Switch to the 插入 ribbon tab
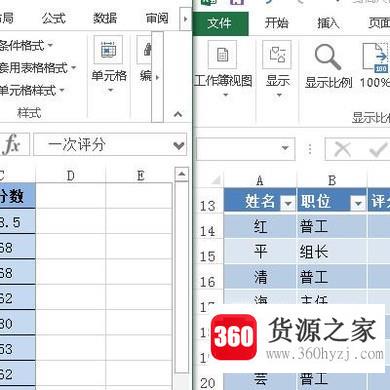 (328, 23)
